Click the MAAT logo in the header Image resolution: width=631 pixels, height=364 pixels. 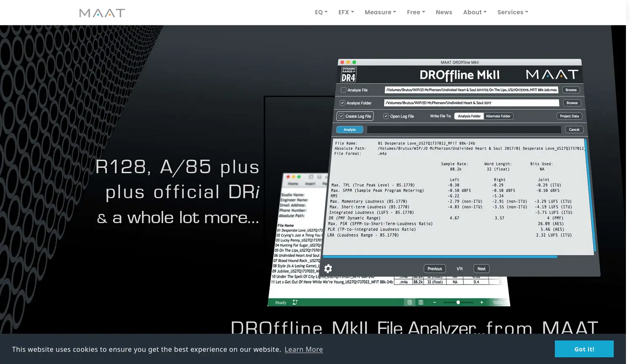pyautogui.click(x=102, y=13)
